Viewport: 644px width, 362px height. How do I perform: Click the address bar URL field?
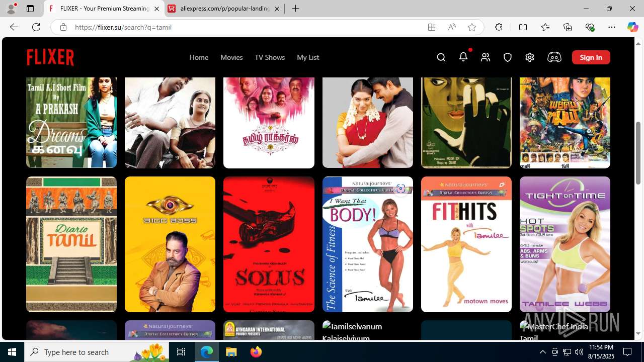point(247,27)
